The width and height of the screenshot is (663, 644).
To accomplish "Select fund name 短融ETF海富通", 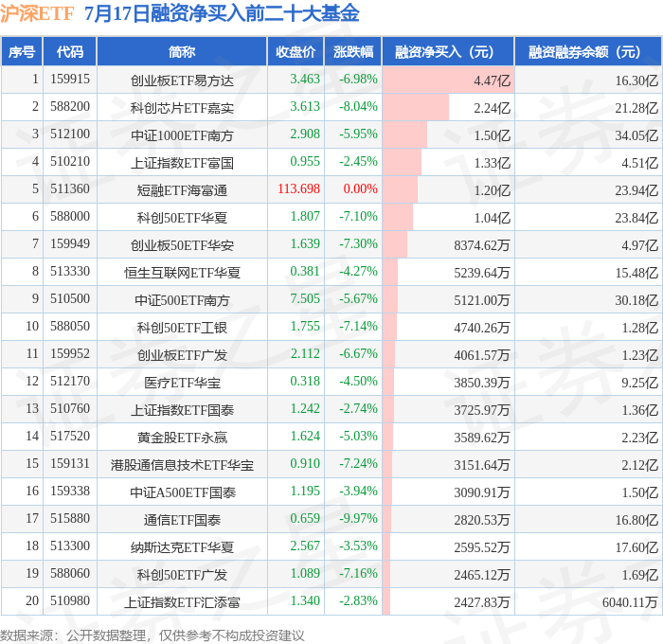I will (182, 190).
